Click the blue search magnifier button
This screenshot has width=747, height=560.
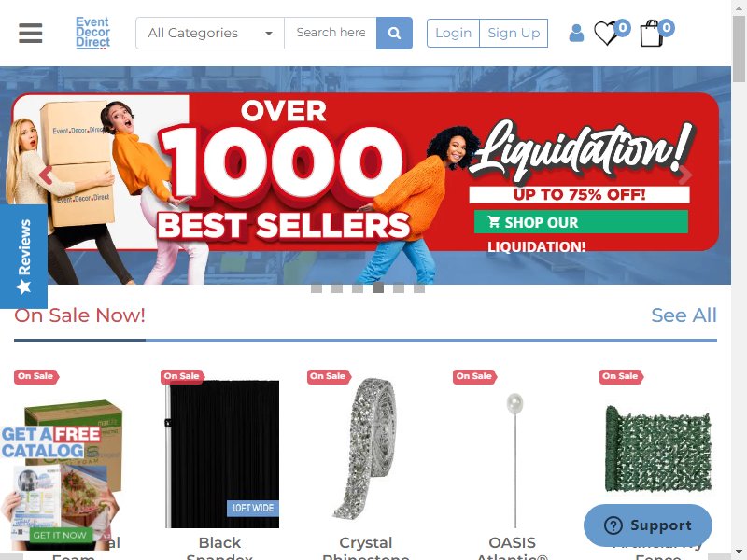394,33
